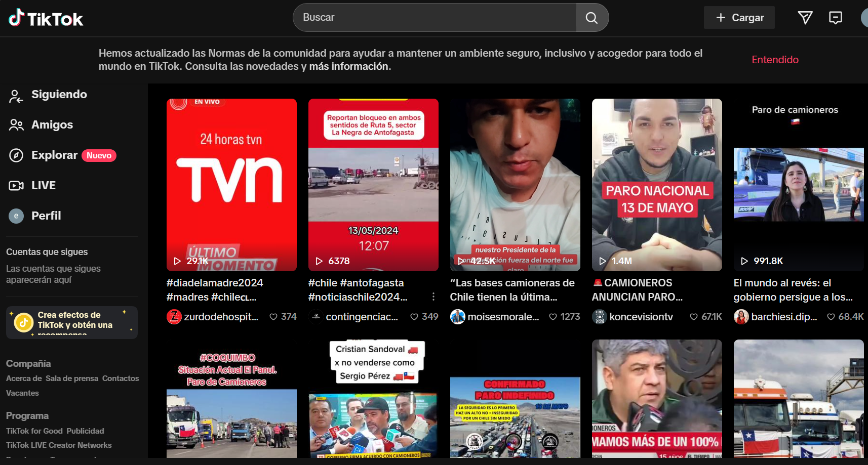Click zurdodehospit profile avatar
Screen dimensions: 868x465
pos(174,317)
